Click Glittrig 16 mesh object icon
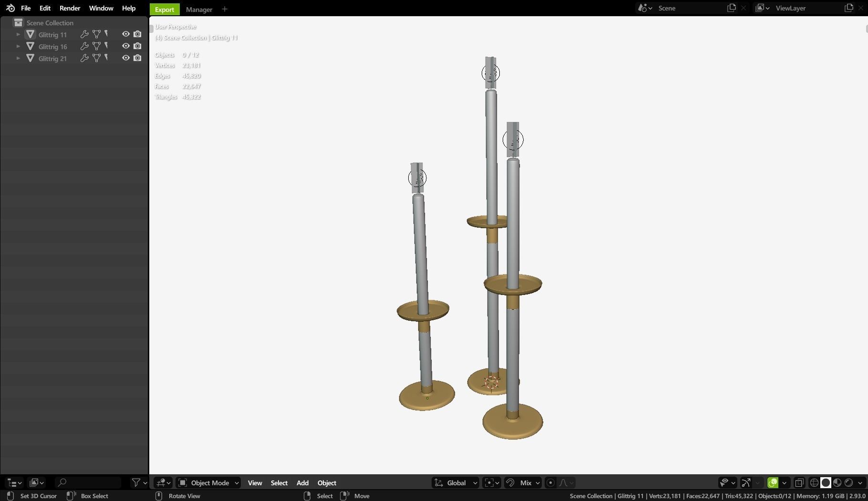The height and width of the screenshot is (501, 868). tap(30, 46)
